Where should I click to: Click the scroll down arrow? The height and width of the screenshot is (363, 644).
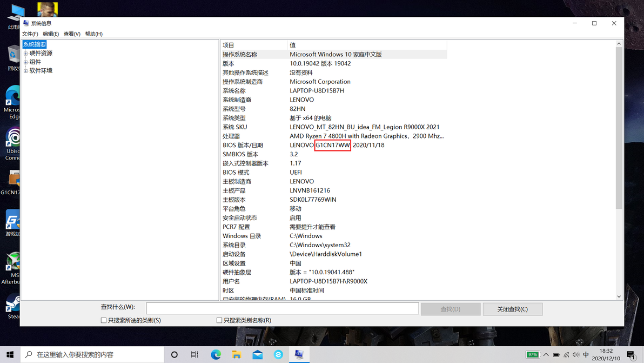click(619, 296)
